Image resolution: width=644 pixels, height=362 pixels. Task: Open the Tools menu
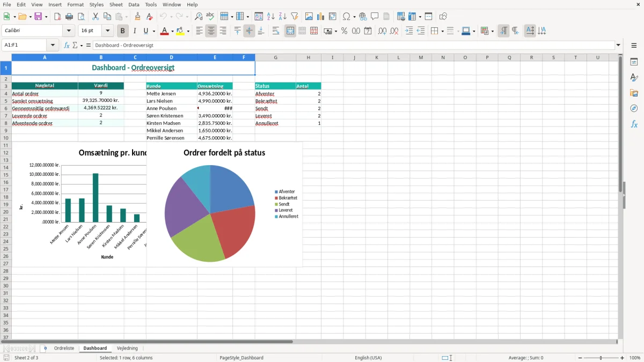151,4
